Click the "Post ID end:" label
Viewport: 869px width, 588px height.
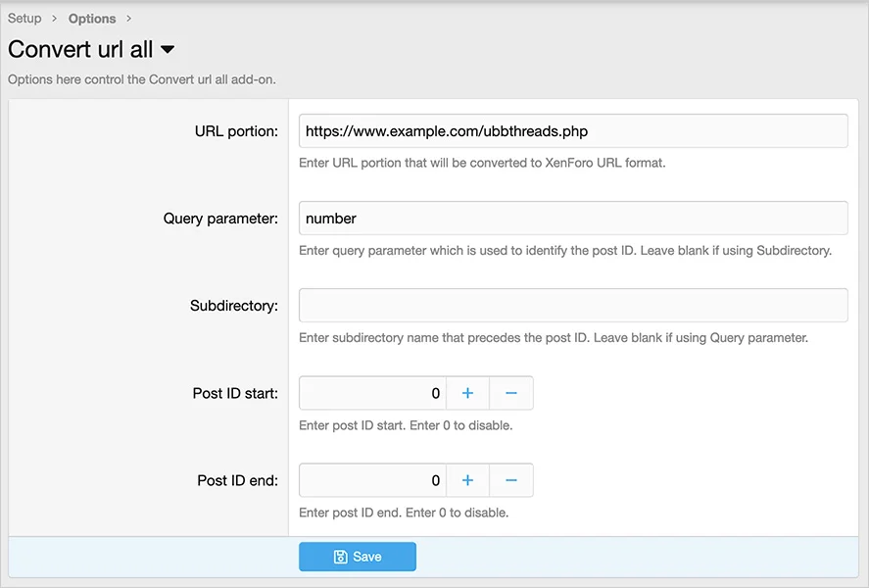click(x=237, y=480)
